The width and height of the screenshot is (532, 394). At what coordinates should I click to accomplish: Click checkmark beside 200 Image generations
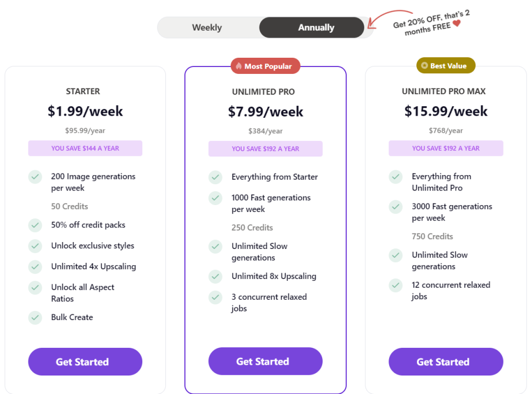[x=35, y=177]
